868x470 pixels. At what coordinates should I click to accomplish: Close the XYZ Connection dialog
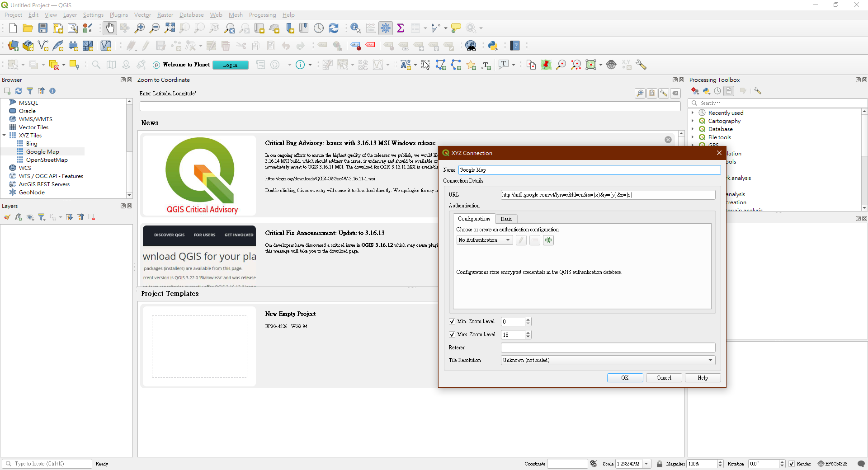pyautogui.click(x=719, y=153)
